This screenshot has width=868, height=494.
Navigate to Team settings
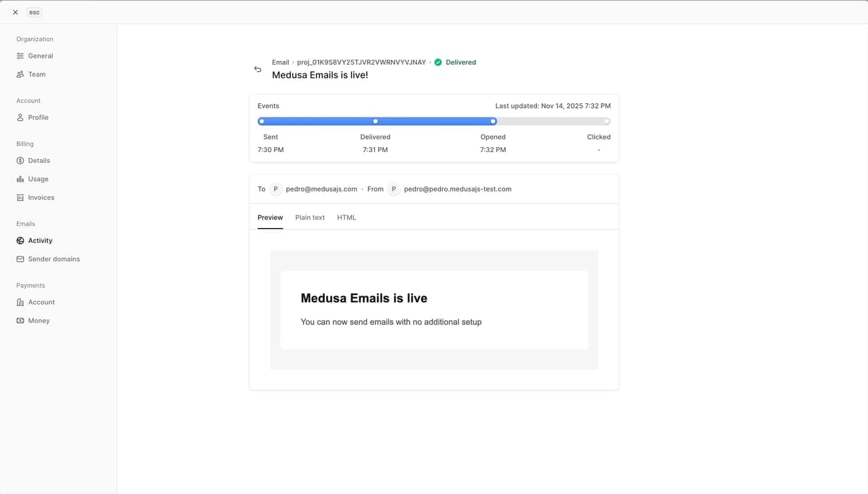(x=37, y=74)
